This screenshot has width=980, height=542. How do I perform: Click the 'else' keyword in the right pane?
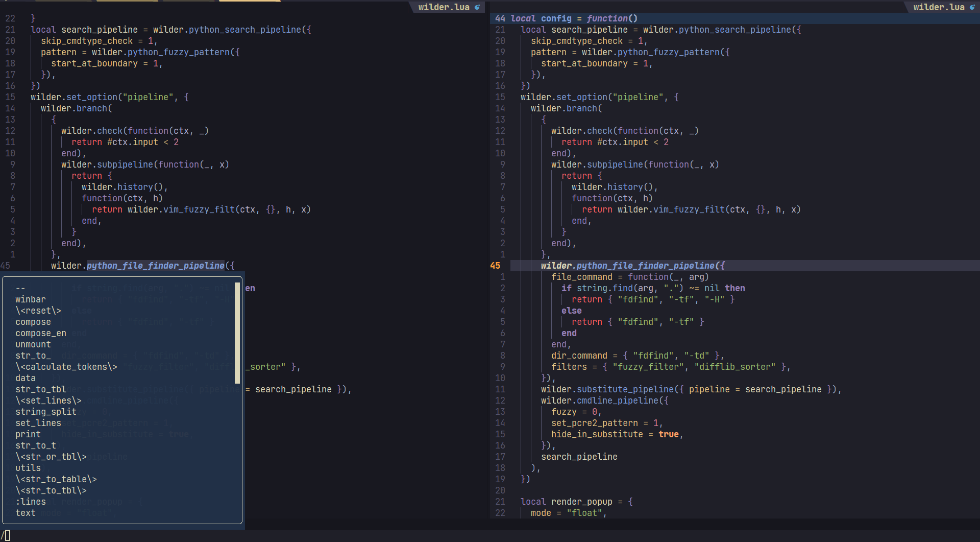click(572, 311)
